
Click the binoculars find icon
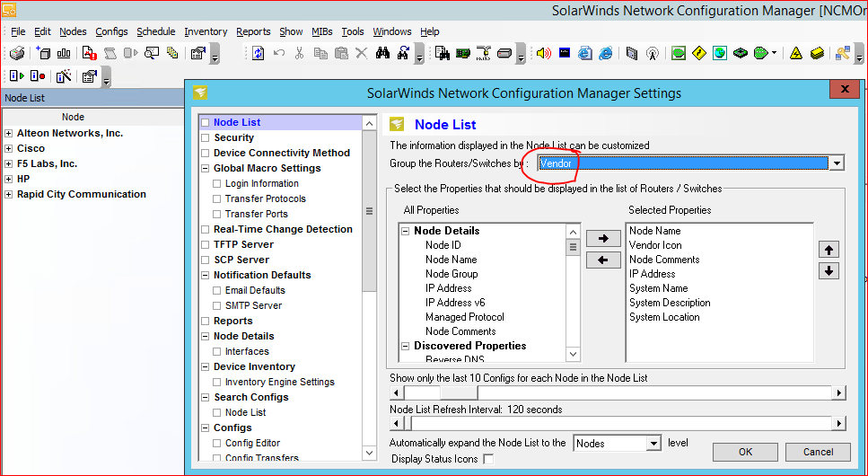click(x=382, y=53)
